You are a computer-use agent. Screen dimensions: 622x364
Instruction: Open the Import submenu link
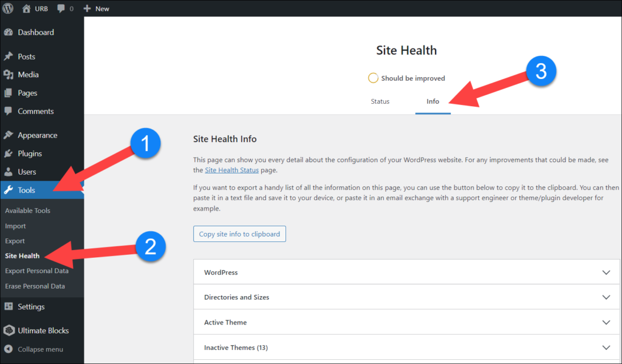pos(15,226)
